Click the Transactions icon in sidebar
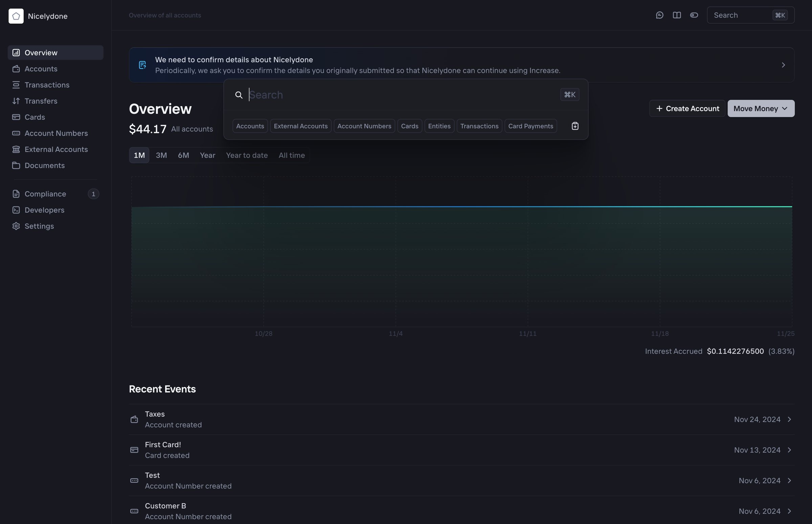Screen dimensions: 812x524 [x=16, y=85]
